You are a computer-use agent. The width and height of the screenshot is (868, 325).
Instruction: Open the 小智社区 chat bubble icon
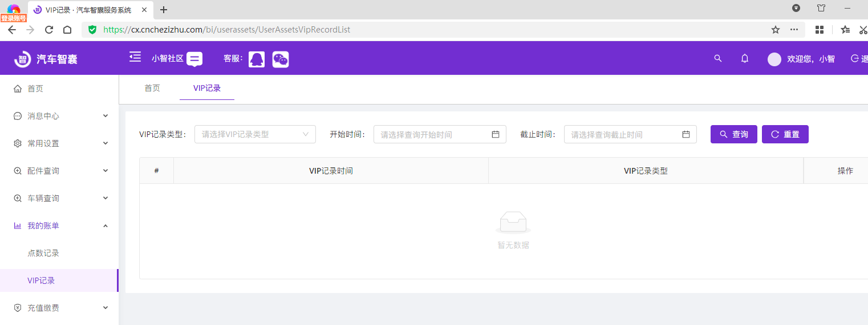click(x=194, y=59)
